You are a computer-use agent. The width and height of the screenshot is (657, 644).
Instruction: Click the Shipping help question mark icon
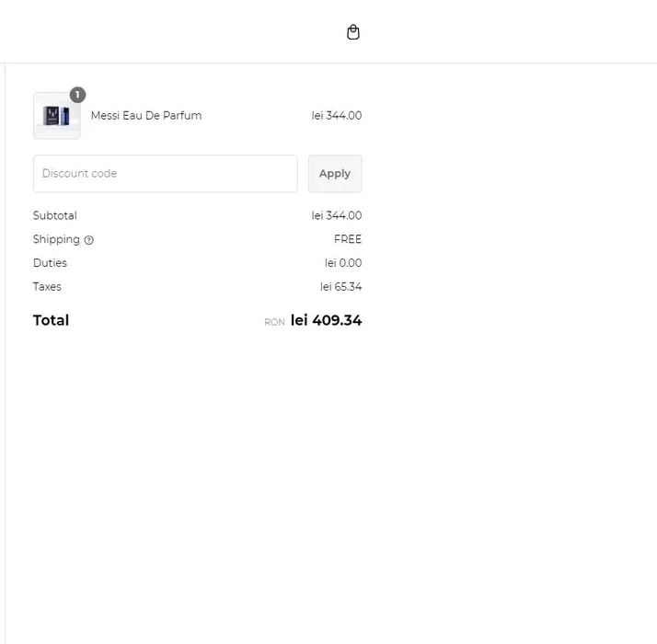[x=89, y=240]
